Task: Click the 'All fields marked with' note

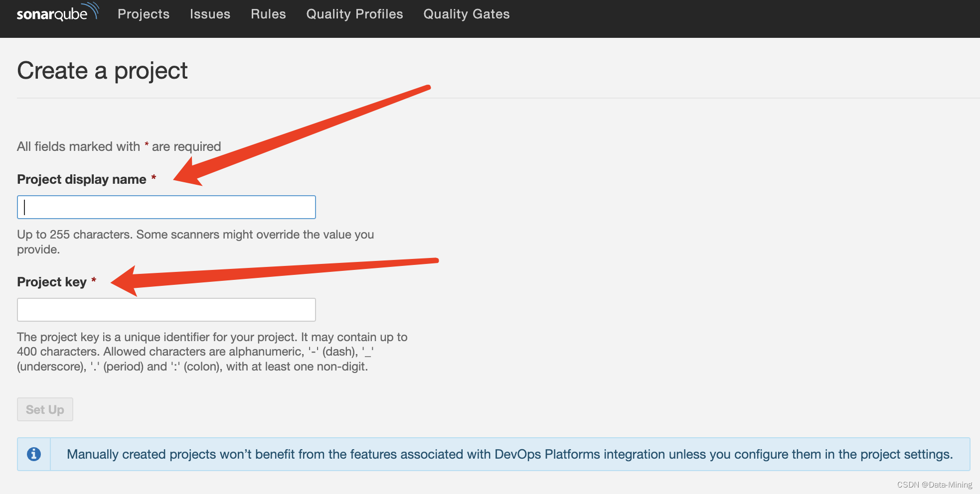Action: (119, 146)
